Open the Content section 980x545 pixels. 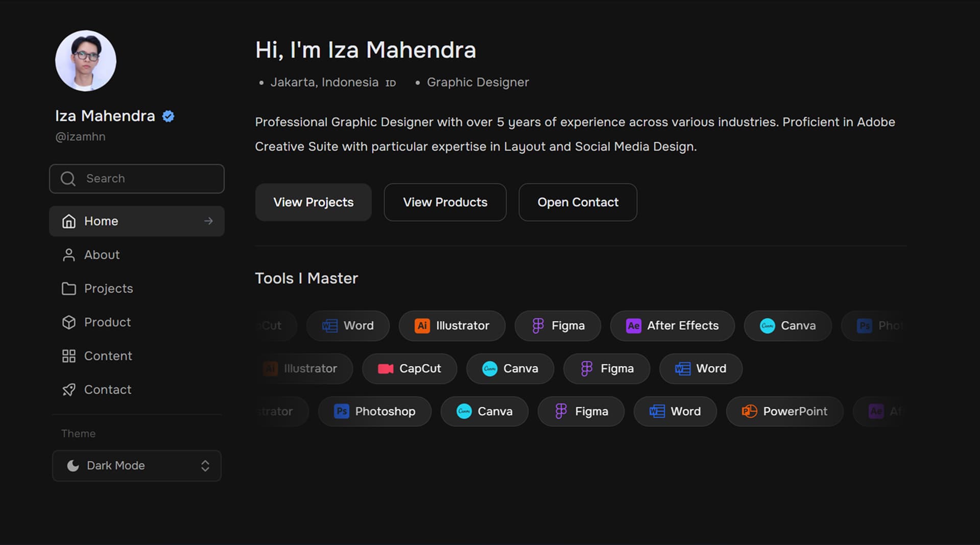[x=137, y=356]
